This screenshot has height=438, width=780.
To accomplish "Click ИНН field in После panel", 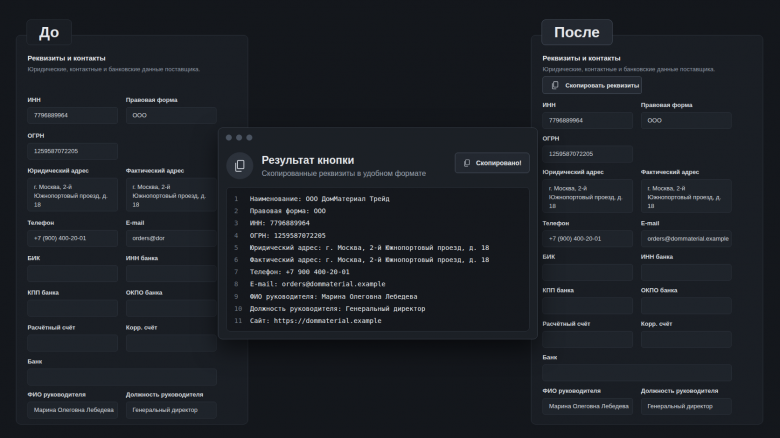I will [x=587, y=120].
